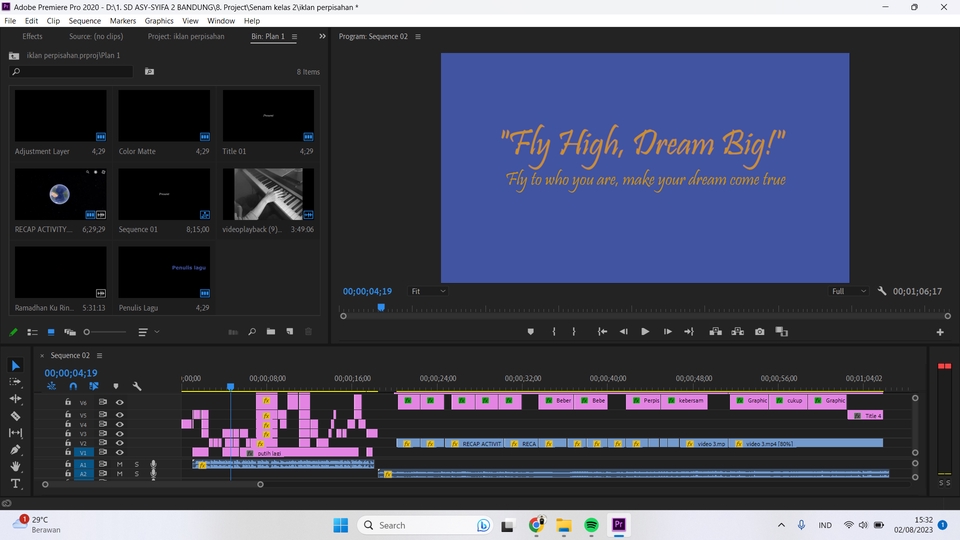Switch bin to Freeform View
This screenshot has width=960, height=540.
(70, 332)
